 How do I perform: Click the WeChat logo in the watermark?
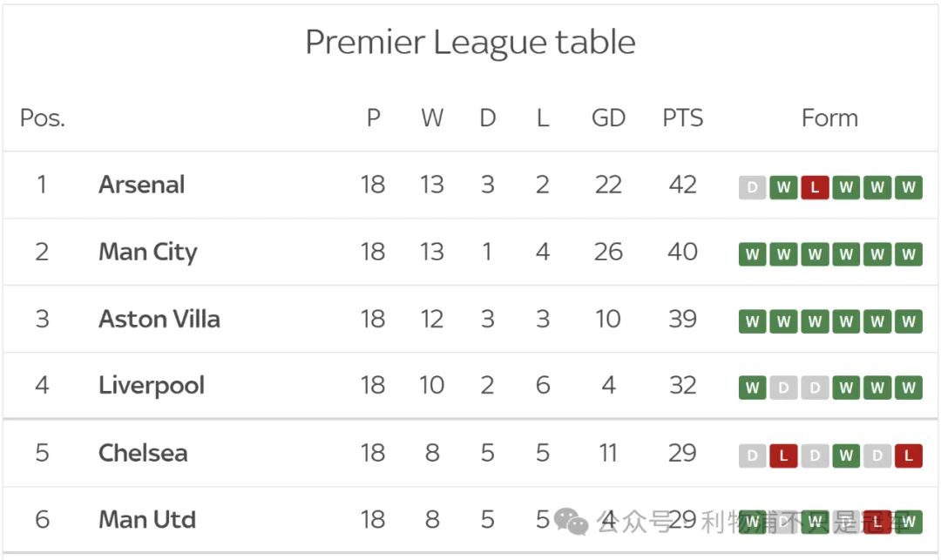(572, 522)
